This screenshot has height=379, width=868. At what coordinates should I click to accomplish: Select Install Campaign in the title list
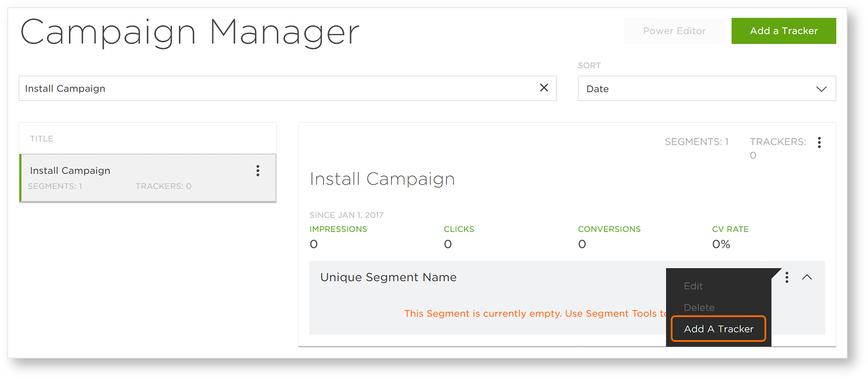[x=148, y=178]
